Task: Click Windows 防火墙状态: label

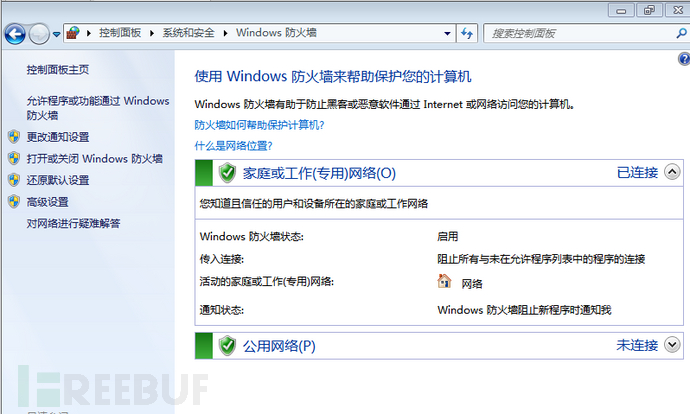Action: 251,237
